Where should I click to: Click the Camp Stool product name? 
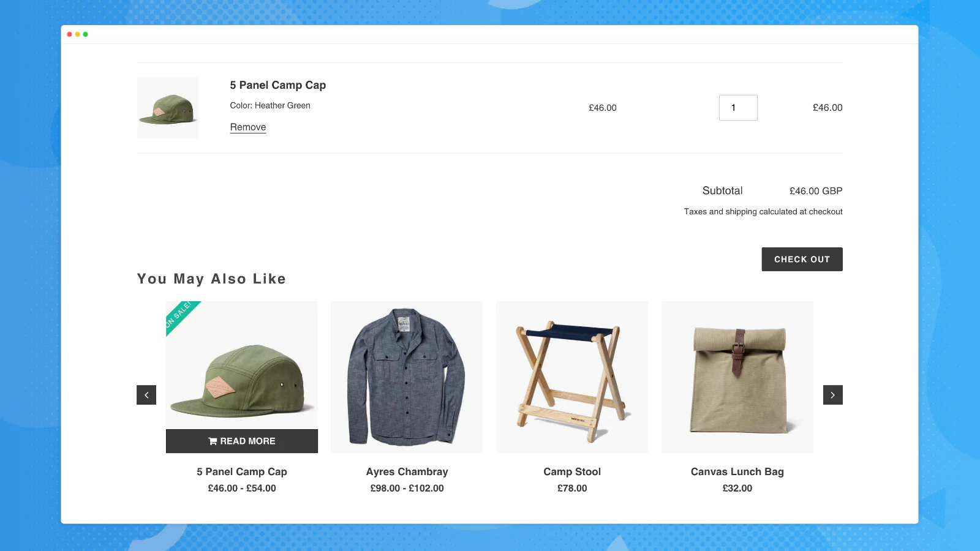pyautogui.click(x=572, y=471)
